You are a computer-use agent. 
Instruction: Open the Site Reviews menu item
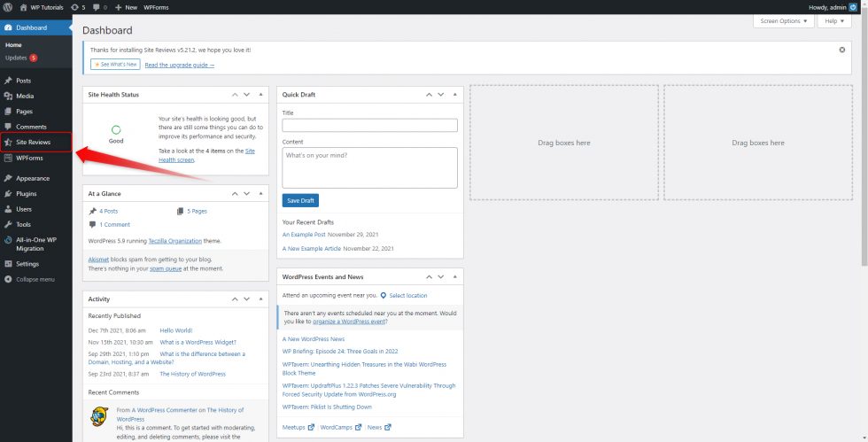pyautogui.click(x=36, y=143)
